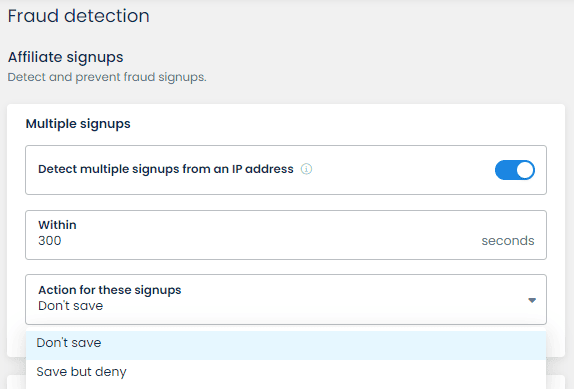Select the 300 value in the Within field

[x=50, y=241]
